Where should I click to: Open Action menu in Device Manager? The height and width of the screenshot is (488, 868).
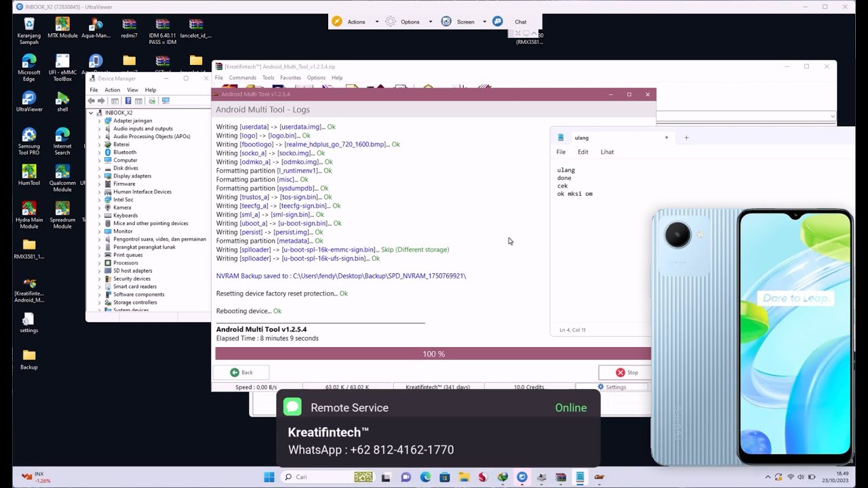113,89
